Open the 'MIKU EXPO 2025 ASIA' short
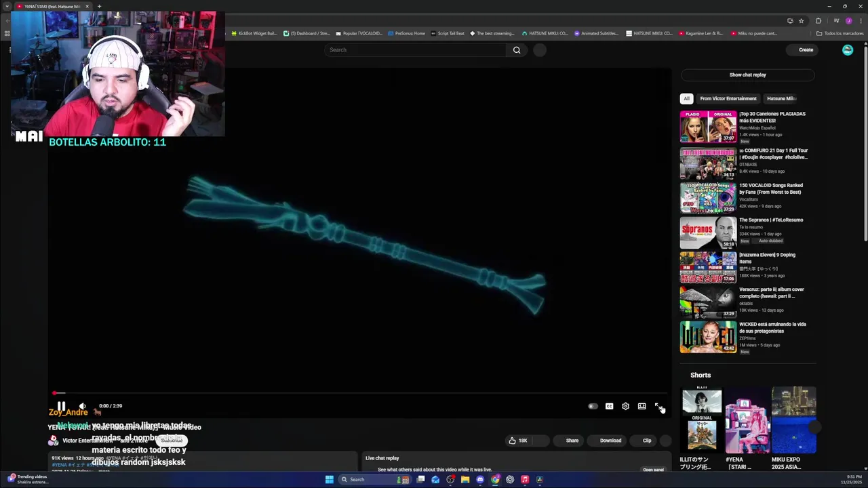The width and height of the screenshot is (868, 488). point(793,420)
